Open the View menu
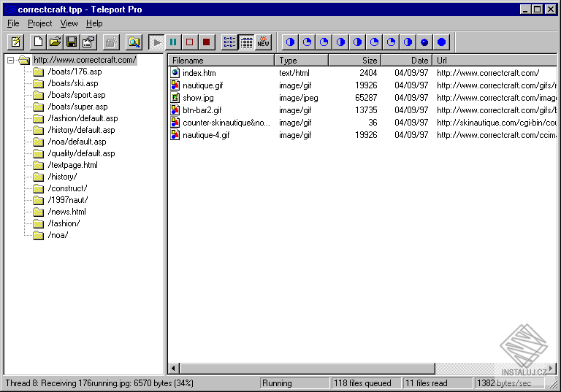This screenshot has height=392, width=561. [69, 23]
